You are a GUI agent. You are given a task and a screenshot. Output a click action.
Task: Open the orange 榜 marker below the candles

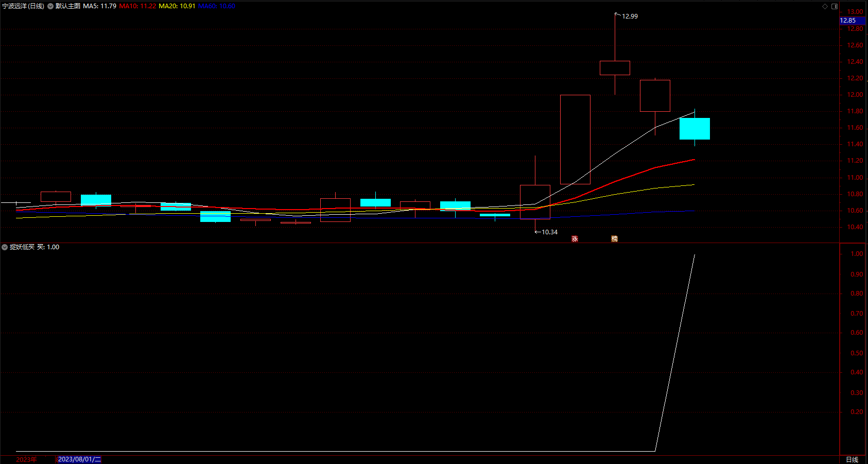click(614, 239)
